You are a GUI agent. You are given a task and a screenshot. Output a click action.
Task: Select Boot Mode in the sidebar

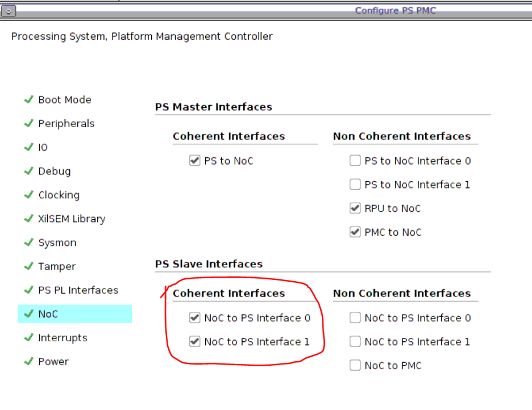point(64,100)
